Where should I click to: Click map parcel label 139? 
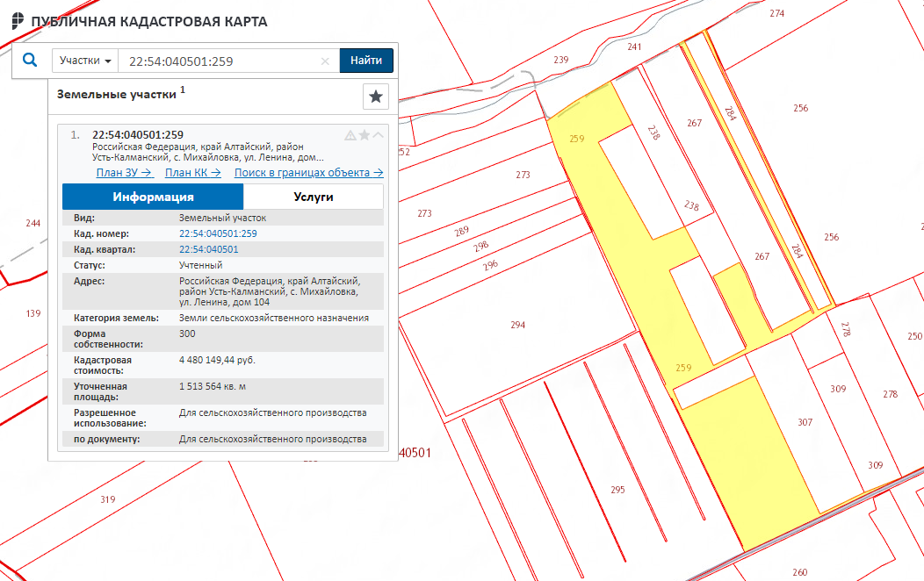[x=33, y=313]
